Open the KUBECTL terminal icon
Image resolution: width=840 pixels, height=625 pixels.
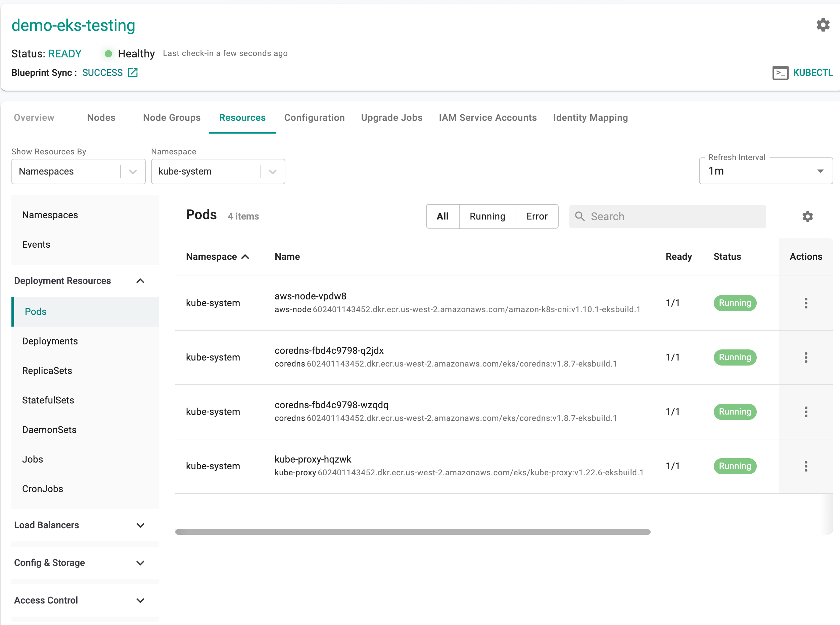tap(780, 73)
